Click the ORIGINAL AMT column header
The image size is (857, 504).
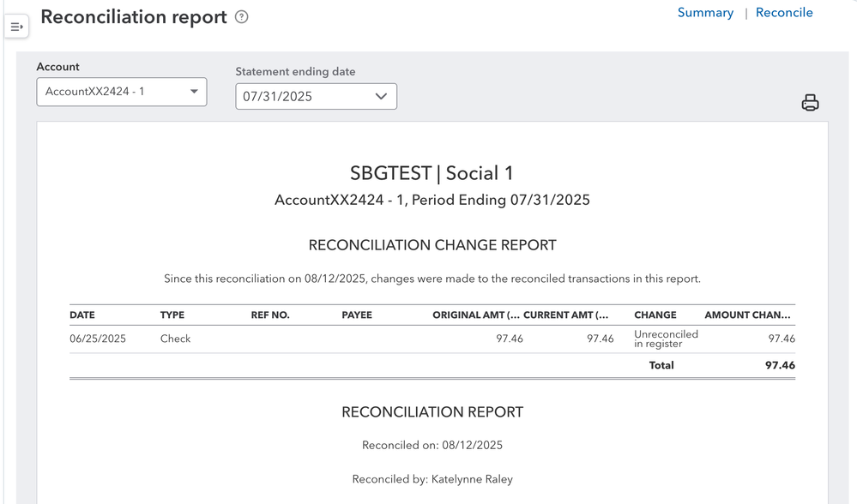pyautogui.click(x=476, y=315)
